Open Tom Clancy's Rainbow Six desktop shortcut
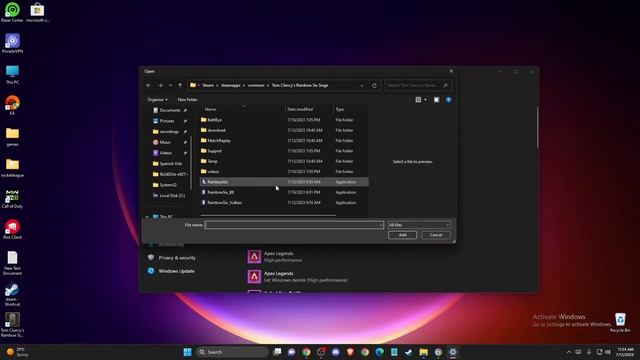The width and height of the screenshot is (640, 360). (12, 325)
